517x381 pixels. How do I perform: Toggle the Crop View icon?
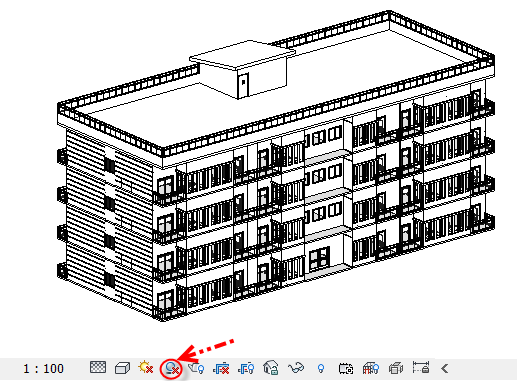[x=221, y=368]
